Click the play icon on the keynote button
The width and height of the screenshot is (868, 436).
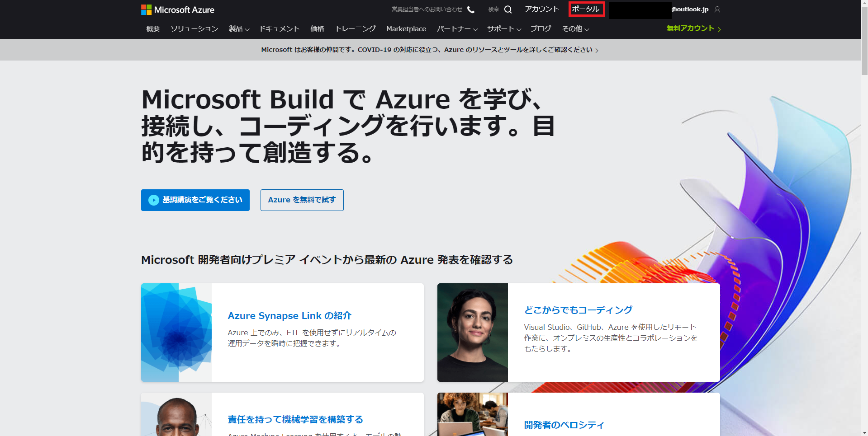(154, 200)
